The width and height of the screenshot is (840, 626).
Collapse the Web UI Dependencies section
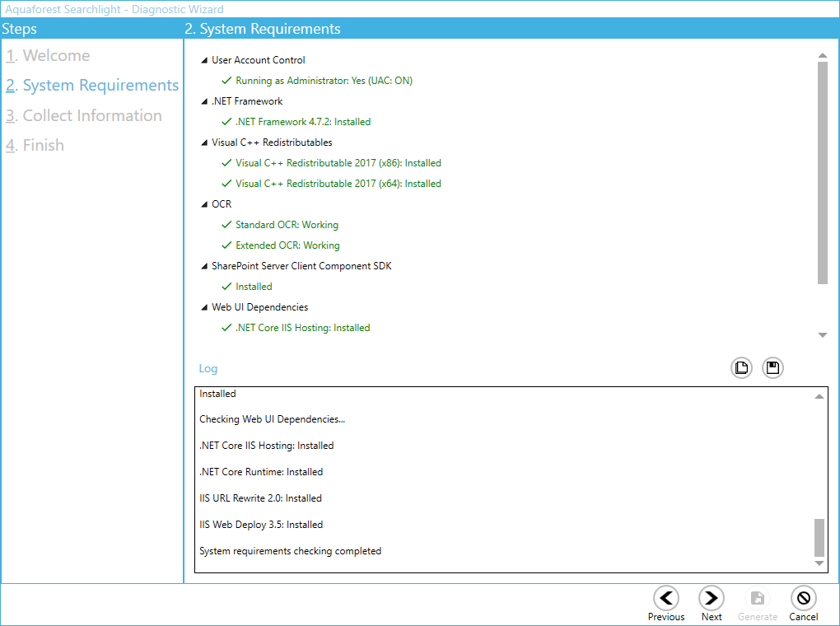[x=204, y=307]
